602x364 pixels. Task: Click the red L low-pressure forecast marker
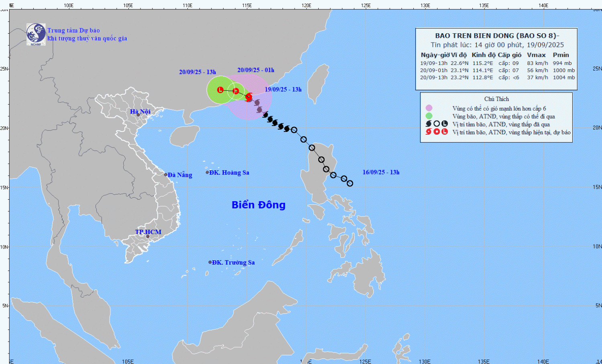[220, 90]
